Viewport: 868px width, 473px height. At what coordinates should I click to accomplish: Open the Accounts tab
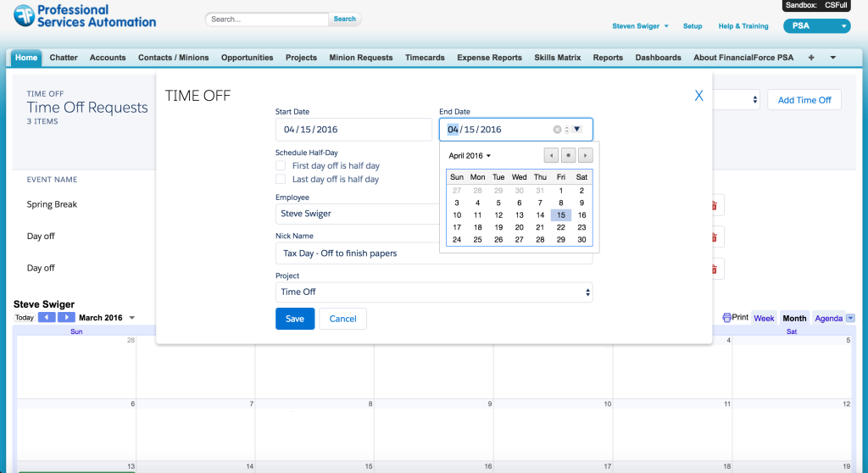(108, 58)
